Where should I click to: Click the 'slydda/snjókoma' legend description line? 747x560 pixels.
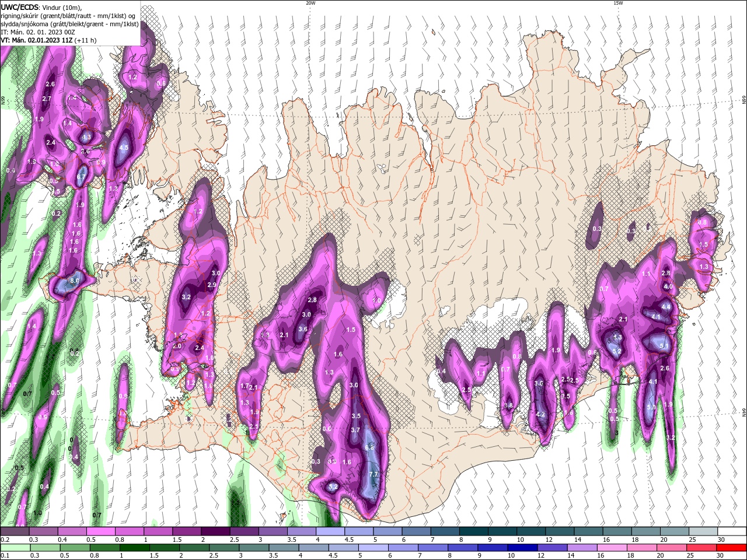(70, 24)
